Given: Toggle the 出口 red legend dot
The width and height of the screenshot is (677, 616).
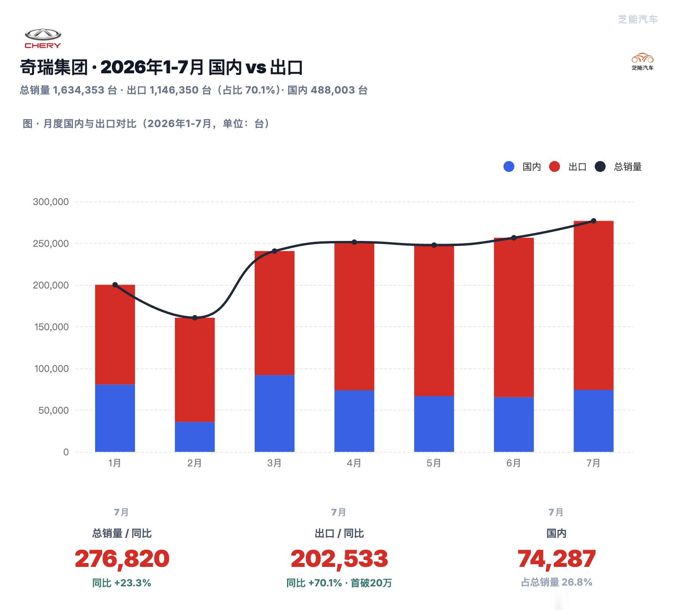Looking at the screenshot, I should (555, 167).
